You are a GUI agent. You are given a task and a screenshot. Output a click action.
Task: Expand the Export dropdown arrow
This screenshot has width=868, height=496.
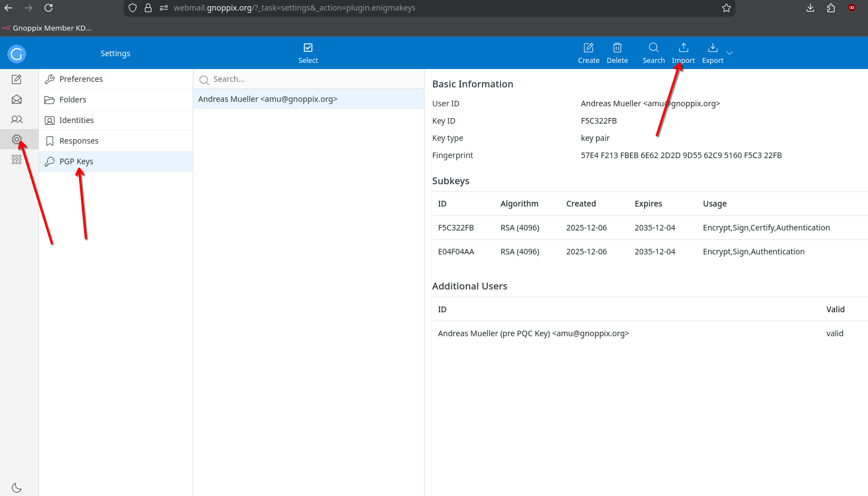(x=729, y=53)
